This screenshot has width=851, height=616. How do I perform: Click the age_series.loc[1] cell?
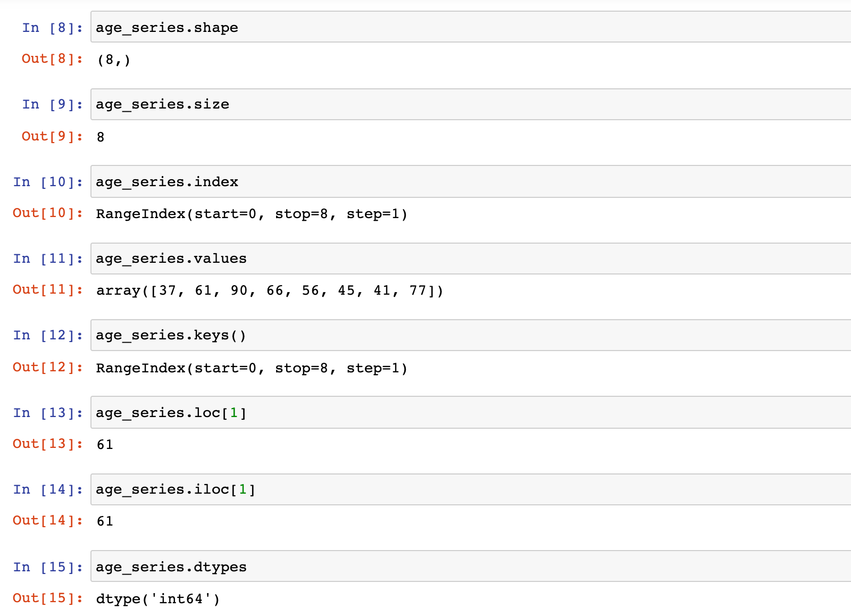tap(471, 412)
